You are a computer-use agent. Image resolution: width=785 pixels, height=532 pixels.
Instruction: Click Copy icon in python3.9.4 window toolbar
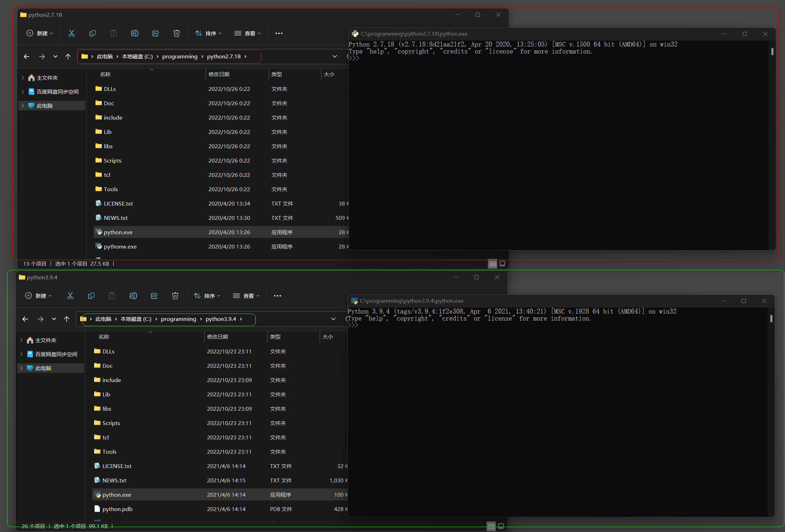point(91,296)
